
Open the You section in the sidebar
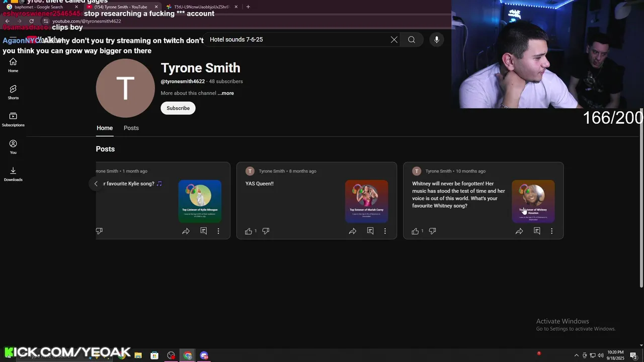pos(13,147)
